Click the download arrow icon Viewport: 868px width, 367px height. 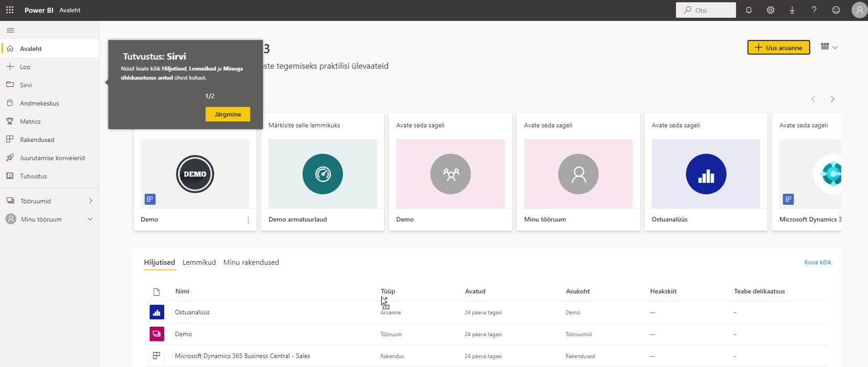click(x=792, y=10)
